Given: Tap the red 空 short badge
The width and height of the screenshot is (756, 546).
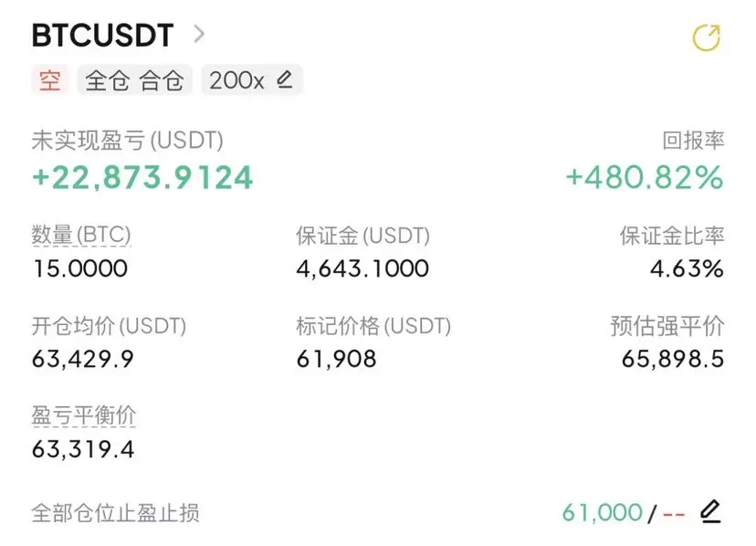Looking at the screenshot, I should [x=50, y=80].
